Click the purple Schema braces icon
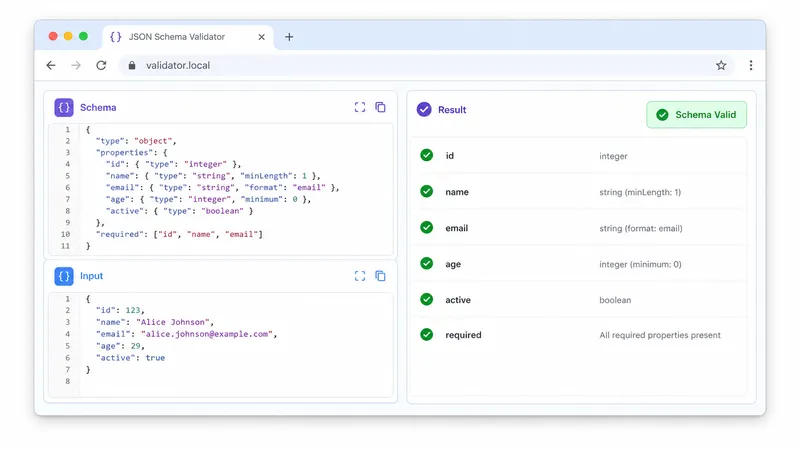800x450 pixels. tap(64, 108)
